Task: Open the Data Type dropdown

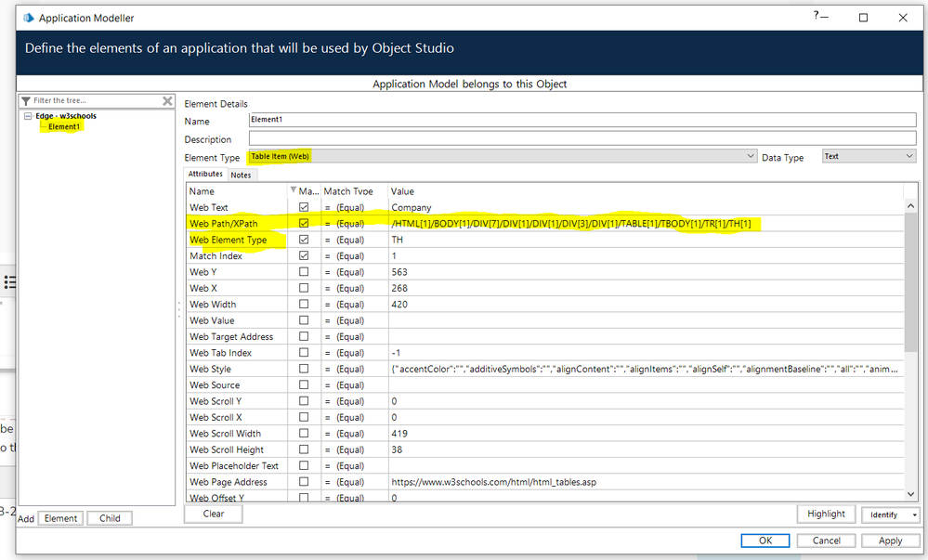Action: point(909,157)
